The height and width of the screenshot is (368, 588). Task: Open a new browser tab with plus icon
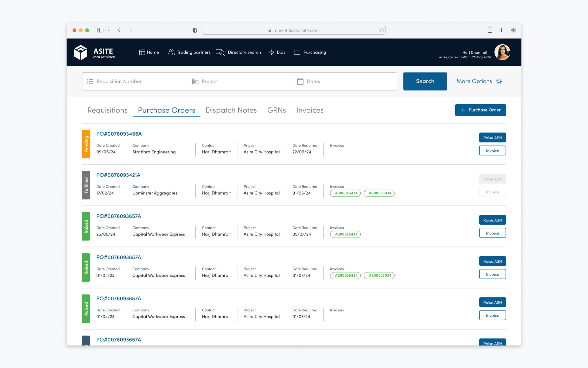click(501, 30)
